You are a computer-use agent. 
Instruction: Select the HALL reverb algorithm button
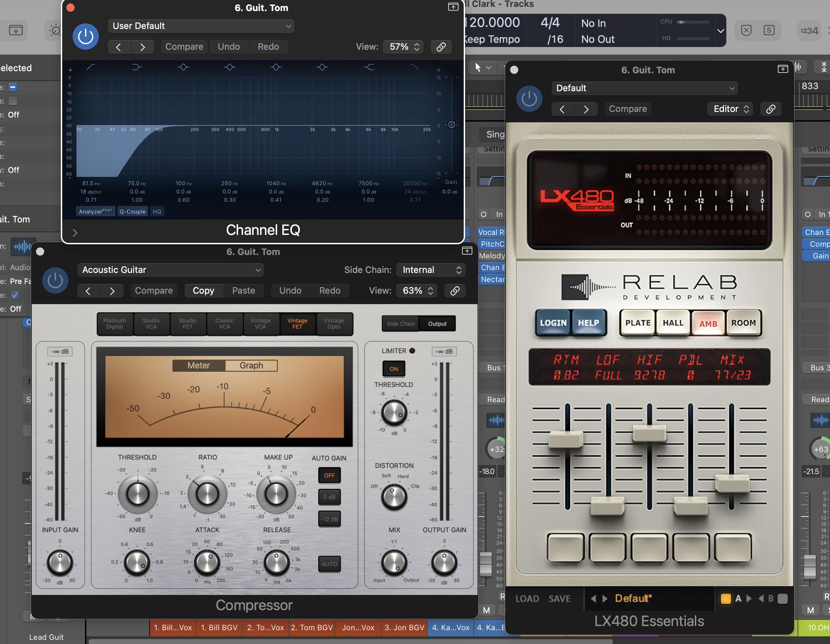673,323
